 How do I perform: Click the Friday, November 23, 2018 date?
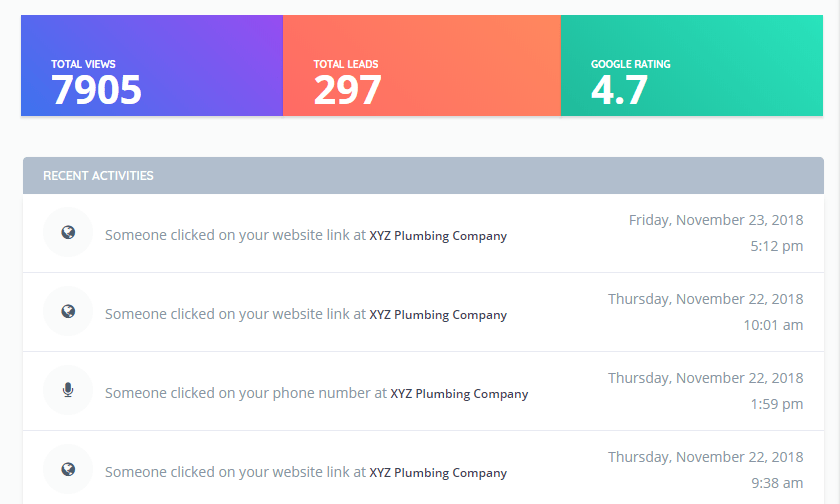[x=716, y=220]
